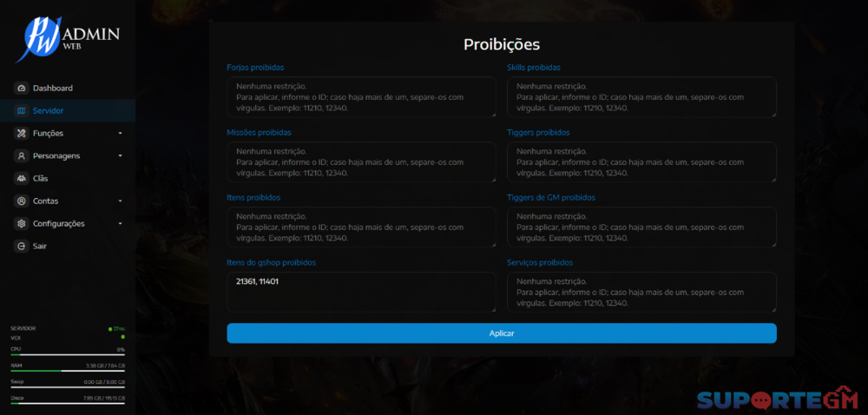Click the Contas account icon
Image resolution: width=868 pixels, height=415 pixels.
click(22, 201)
